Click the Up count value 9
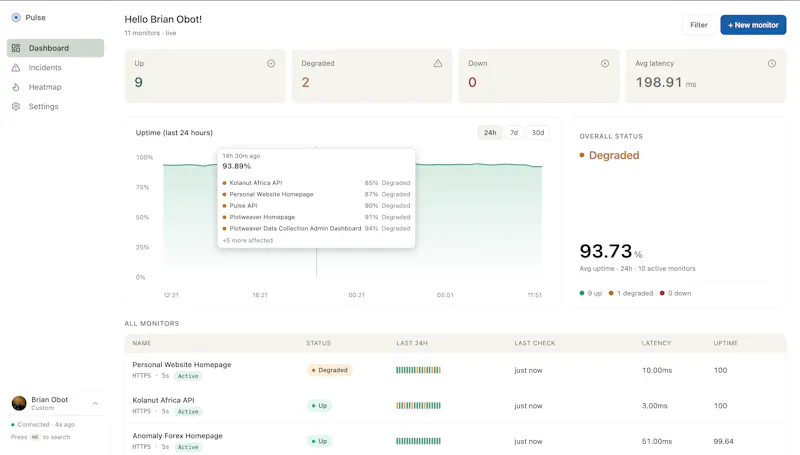The image size is (800, 455). (x=138, y=82)
